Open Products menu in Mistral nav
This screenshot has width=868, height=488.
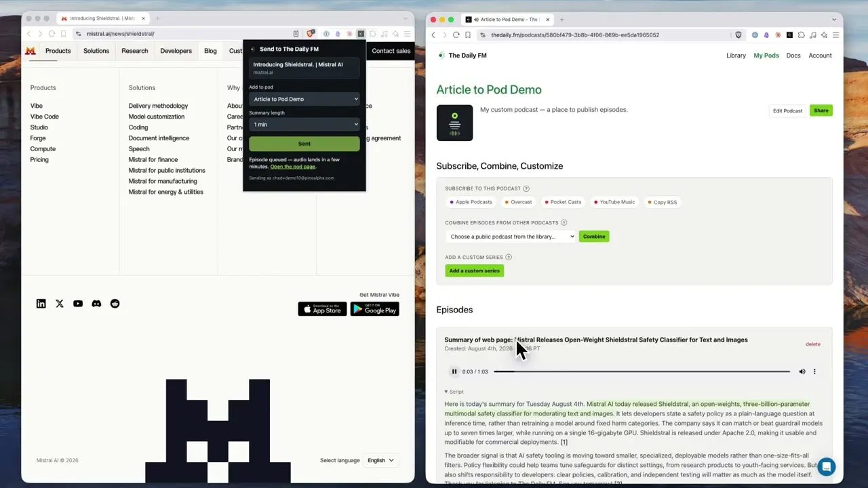click(x=58, y=51)
